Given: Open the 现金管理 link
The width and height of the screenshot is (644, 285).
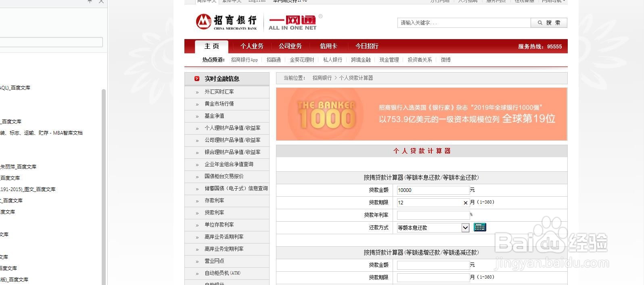Looking at the screenshot, I should [x=389, y=60].
